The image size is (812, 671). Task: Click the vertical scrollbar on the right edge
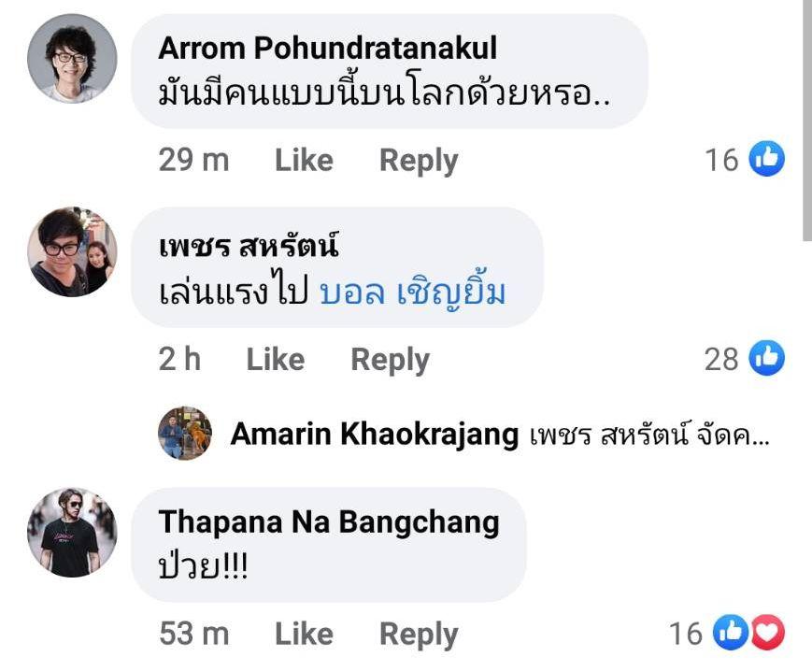tap(806, 121)
